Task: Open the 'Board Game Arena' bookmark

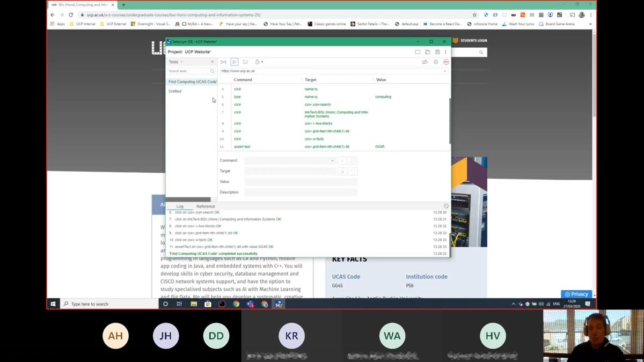Action: [x=558, y=24]
